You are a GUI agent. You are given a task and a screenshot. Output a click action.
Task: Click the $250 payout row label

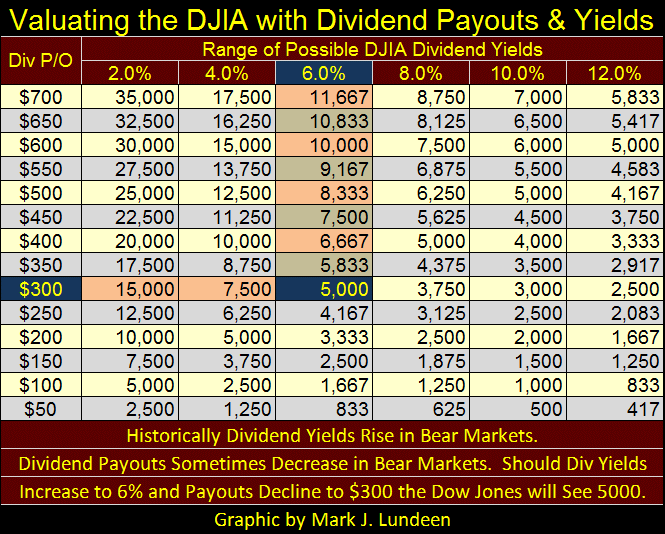pyautogui.click(x=41, y=313)
